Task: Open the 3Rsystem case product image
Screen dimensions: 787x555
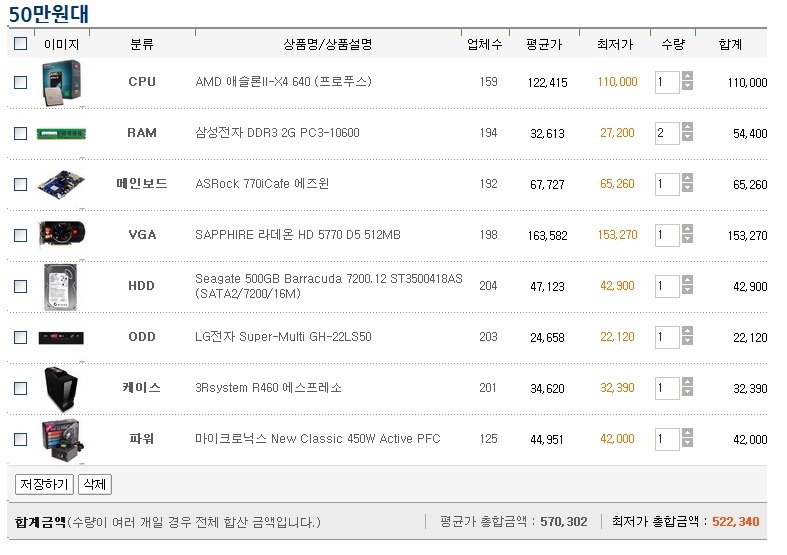Action: click(61, 389)
